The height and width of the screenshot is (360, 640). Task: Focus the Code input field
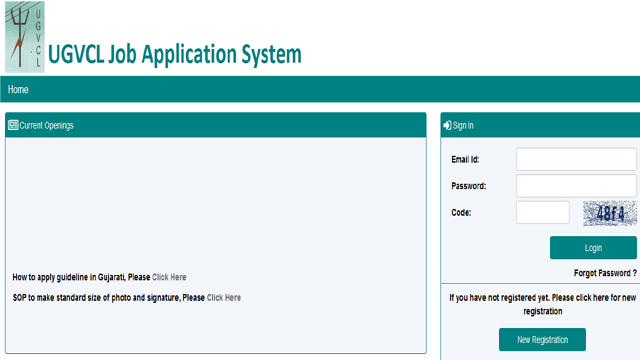pyautogui.click(x=542, y=212)
